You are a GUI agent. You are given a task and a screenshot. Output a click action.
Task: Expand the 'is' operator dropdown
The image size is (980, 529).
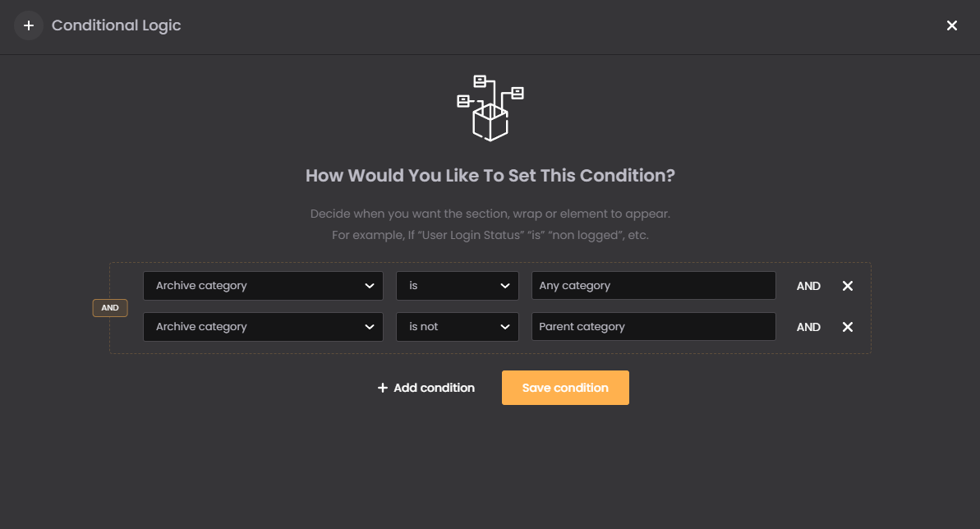[458, 286]
